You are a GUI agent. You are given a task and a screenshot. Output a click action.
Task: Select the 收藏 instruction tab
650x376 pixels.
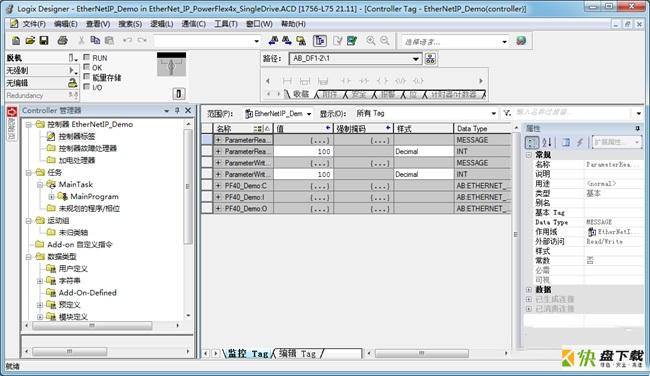(x=301, y=95)
